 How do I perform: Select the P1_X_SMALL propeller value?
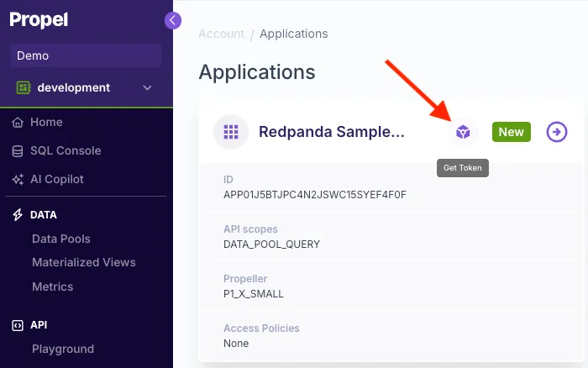click(x=254, y=294)
